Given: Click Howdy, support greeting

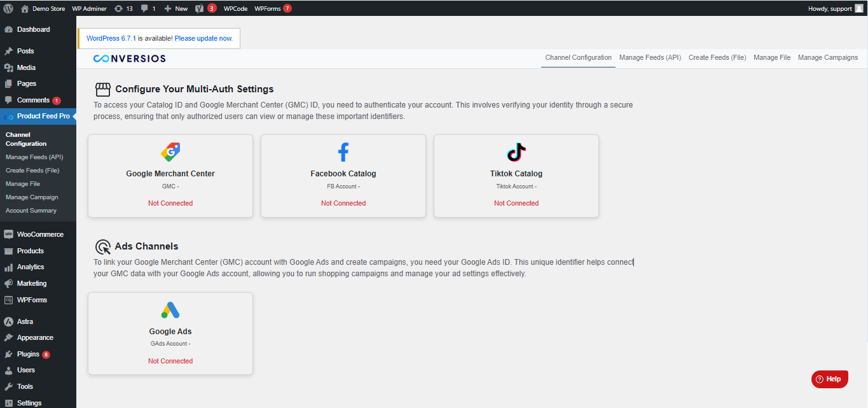Looking at the screenshot, I should point(830,8).
